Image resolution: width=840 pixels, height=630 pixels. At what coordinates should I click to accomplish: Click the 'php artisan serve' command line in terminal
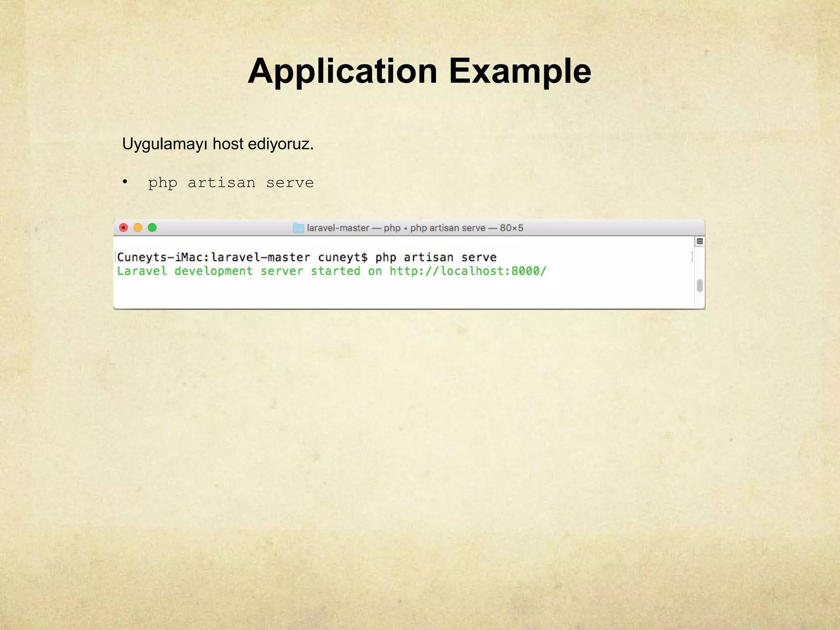436,257
